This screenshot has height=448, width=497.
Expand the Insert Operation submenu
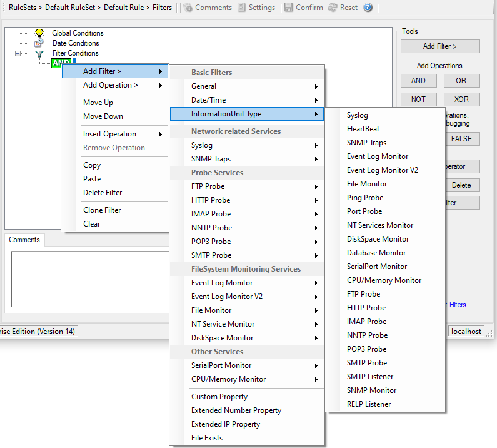114,134
